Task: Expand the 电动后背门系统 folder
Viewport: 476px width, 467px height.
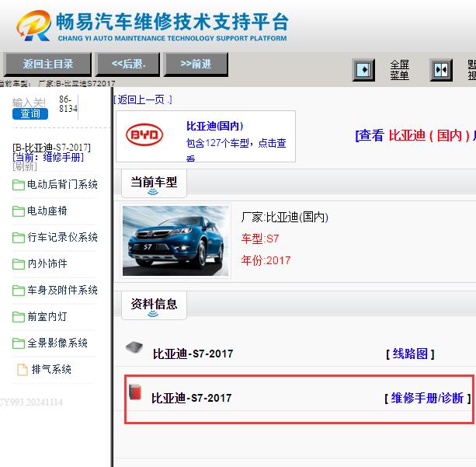Action: [62, 184]
